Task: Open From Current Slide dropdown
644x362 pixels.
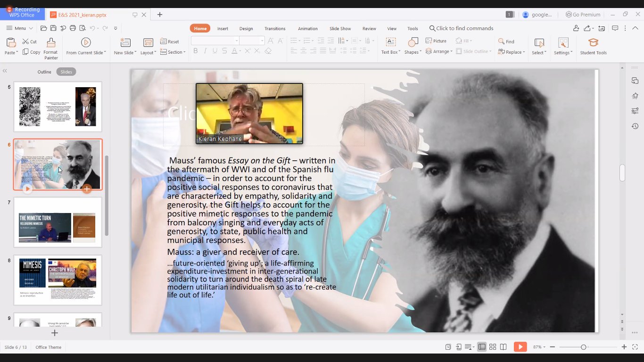Action: [105, 53]
